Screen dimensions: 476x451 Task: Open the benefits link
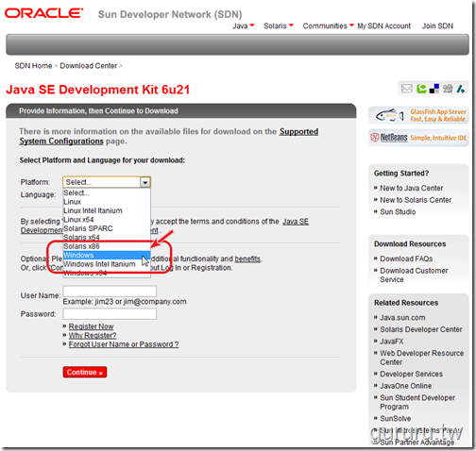[x=247, y=259]
